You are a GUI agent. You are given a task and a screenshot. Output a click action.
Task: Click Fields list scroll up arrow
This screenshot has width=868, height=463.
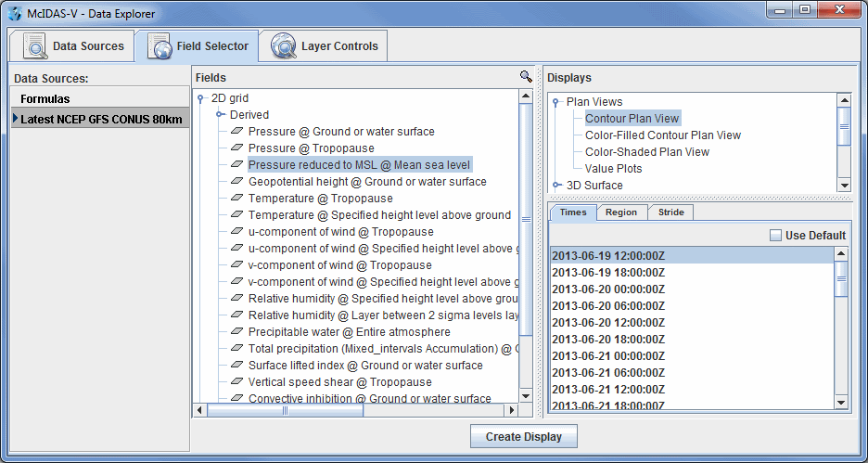pos(526,96)
